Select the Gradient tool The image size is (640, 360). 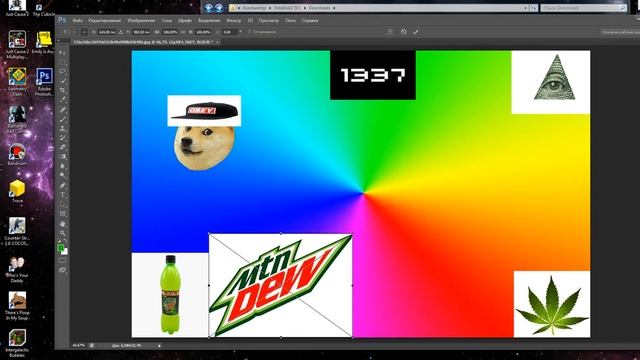[62, 156]
